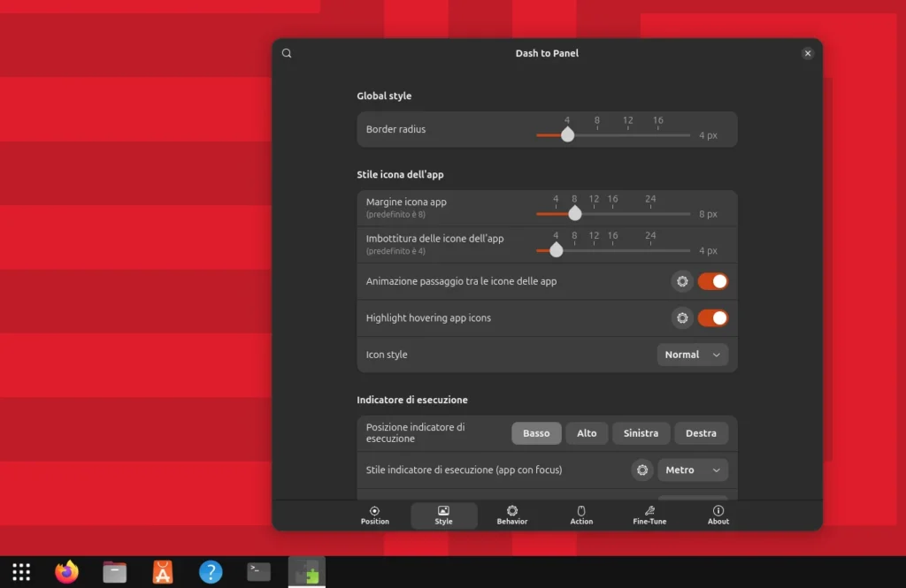
Task: Disable Animazione passaggio tra le icone delle app
Action: [712, 281]
